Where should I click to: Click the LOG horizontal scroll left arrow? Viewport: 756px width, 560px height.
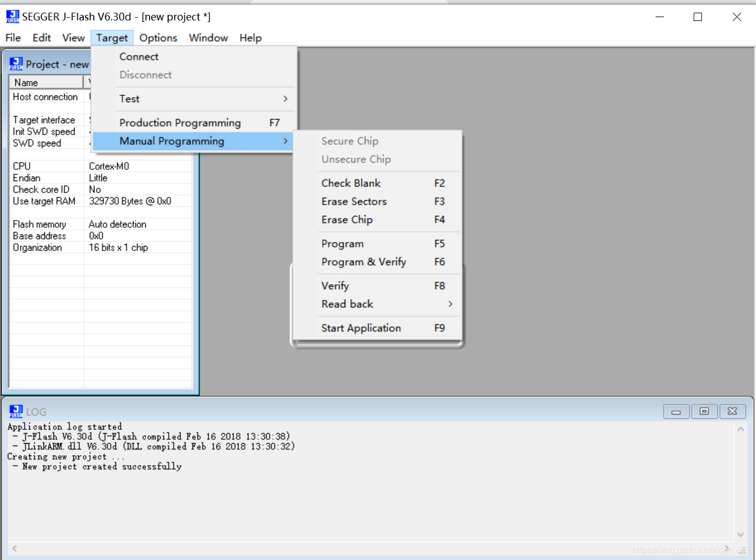point(14,548)
